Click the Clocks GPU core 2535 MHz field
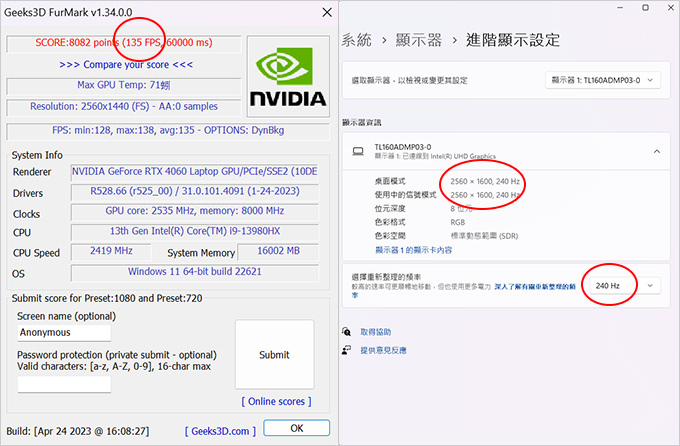680x446 pixels. pyautogui.click(x=195, y=211)
